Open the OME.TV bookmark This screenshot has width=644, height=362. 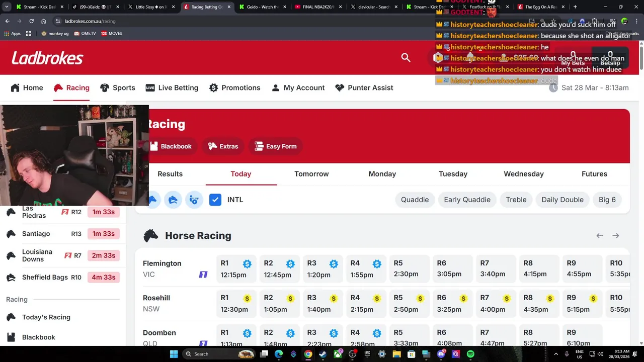point(85,33)
